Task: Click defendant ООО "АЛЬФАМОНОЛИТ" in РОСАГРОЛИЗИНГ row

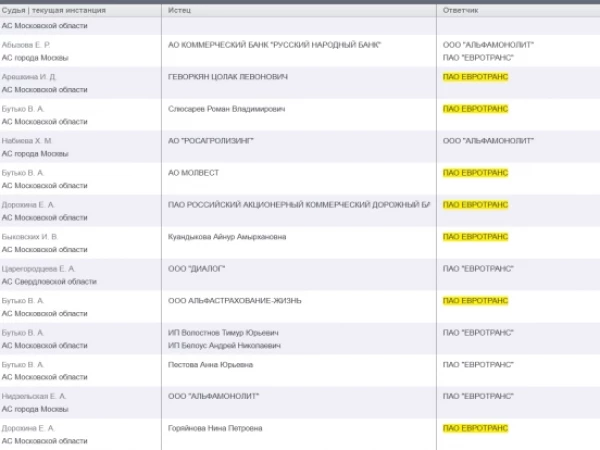Action: tap(488, 141)
